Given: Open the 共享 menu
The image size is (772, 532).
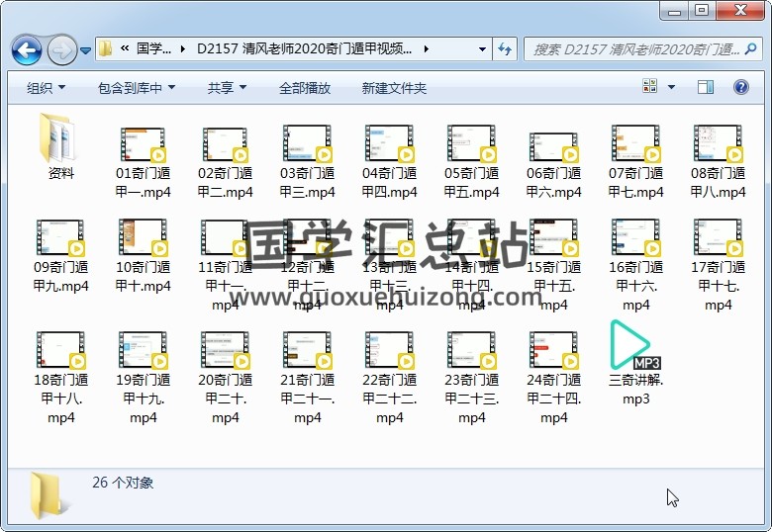Looking at the screenshot, I should (x=227, y=88).
